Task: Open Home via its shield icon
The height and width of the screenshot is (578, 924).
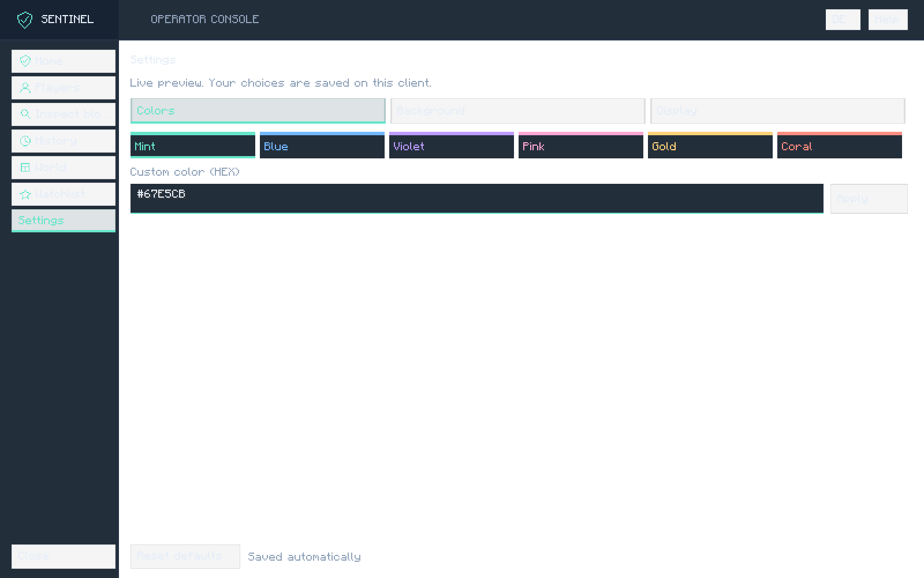Action: 25,61
